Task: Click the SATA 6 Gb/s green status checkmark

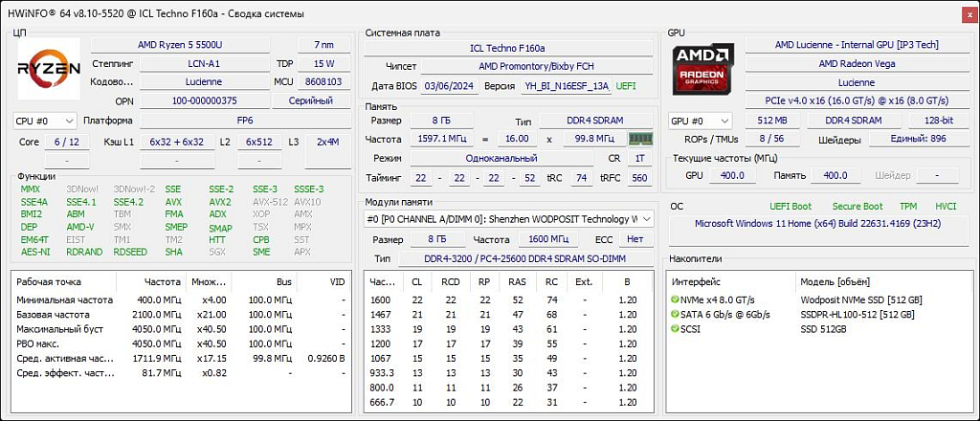Action: [676, 314]
